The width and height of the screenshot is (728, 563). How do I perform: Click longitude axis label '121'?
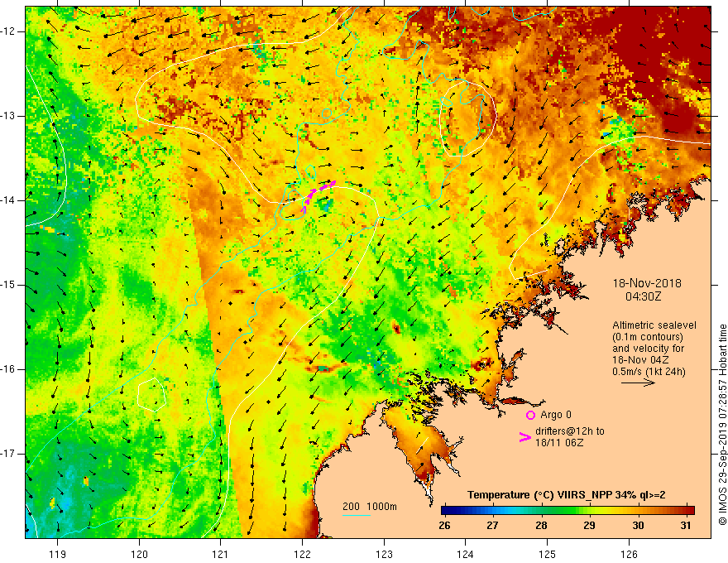(x=221, y=554)
